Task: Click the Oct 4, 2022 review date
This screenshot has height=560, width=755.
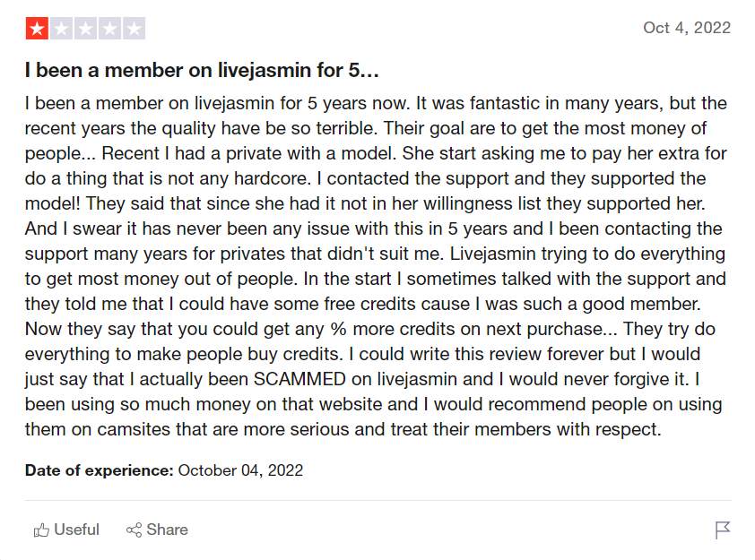Action: 687,28
